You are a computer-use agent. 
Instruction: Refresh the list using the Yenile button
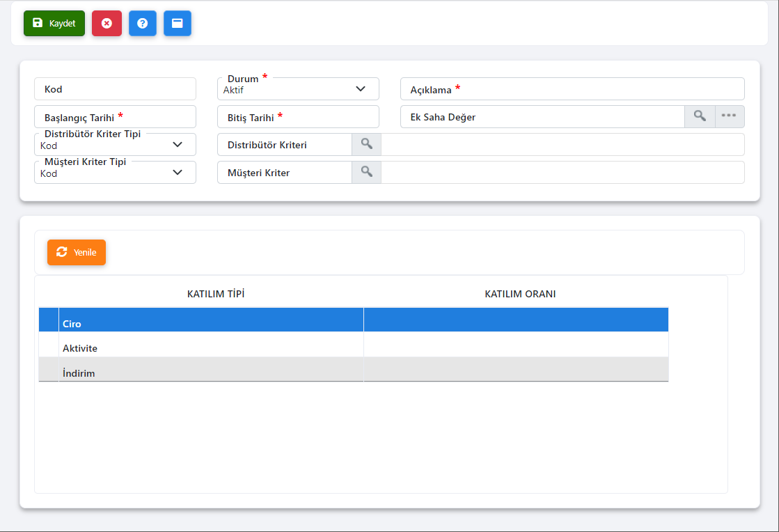[x=77, y=252]
